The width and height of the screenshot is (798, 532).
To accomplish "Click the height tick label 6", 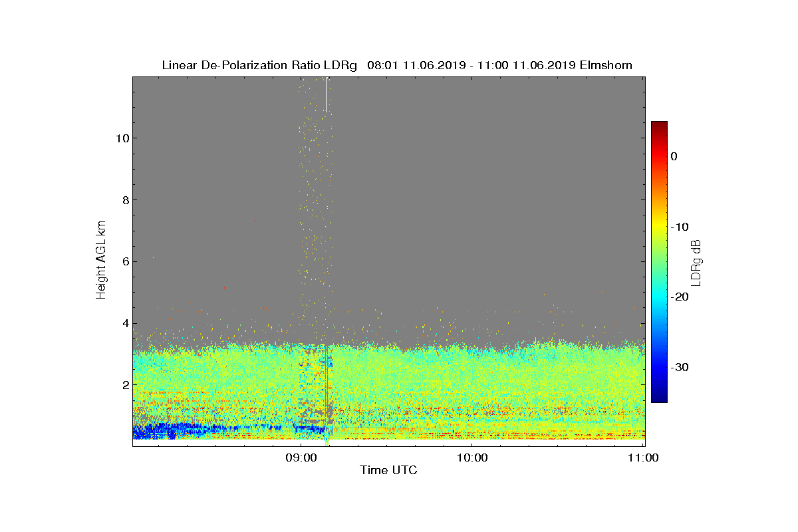I will click(x=125, y=261).
